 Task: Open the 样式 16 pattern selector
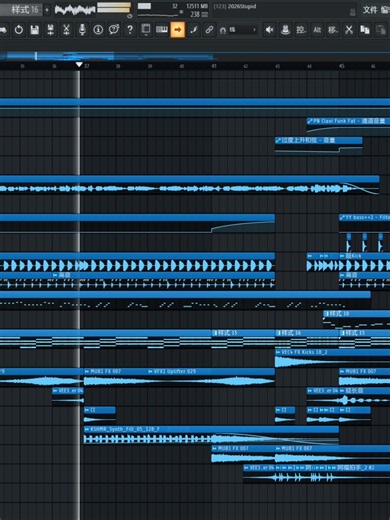point(21,10)
